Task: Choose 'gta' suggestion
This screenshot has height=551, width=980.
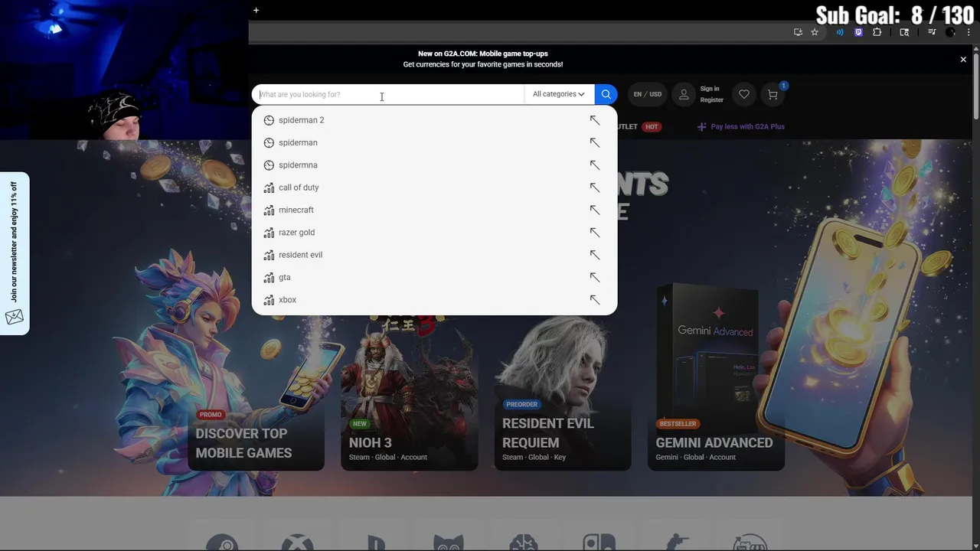Action: tap(285, 277)
